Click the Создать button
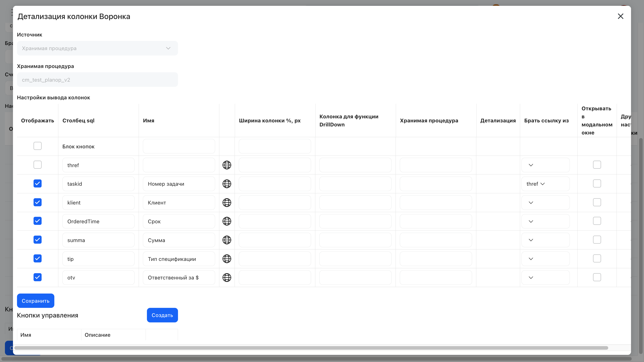The image size is (644, 362). click(x=162, y=315)
